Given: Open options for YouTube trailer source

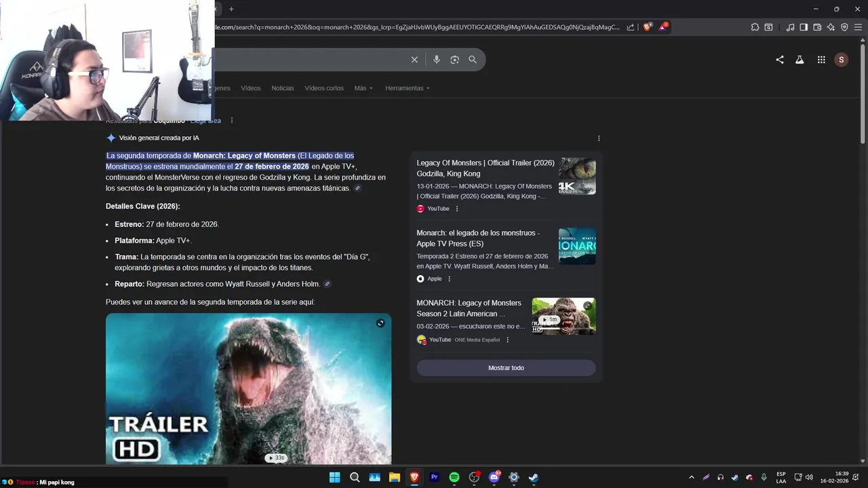Looking at the screenshot, I should pos(457,209).
